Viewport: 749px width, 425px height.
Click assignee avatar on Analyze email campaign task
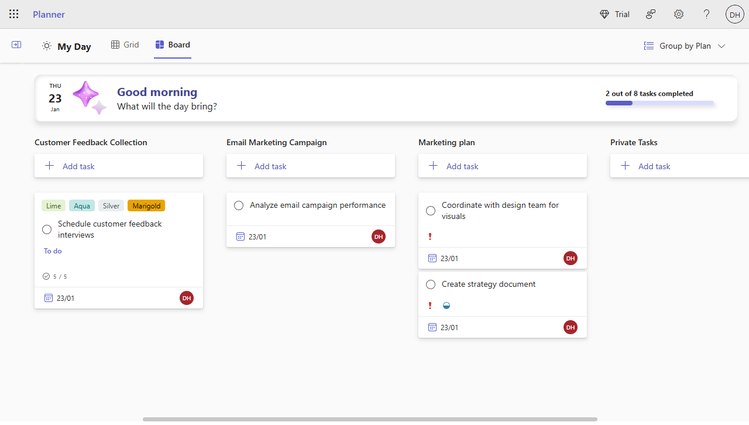tap(378, 237)
